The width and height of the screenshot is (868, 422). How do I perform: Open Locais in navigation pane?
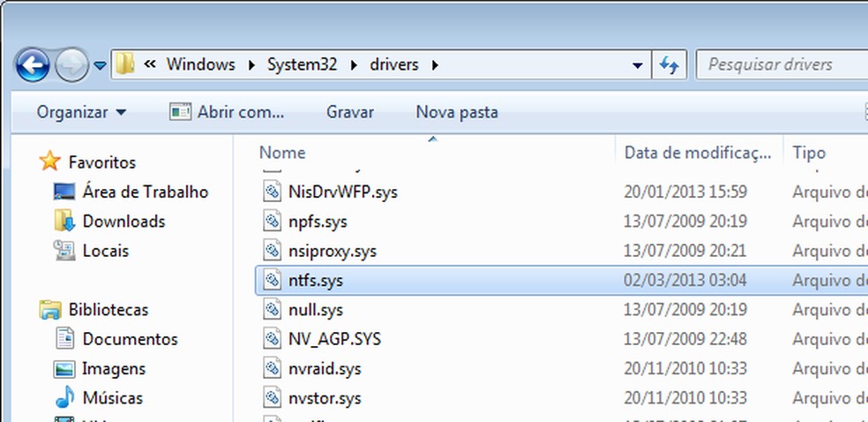(105, 251)
